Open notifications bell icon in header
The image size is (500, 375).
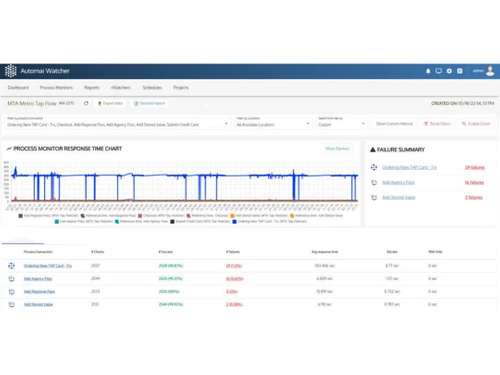[x=428, y=71]
